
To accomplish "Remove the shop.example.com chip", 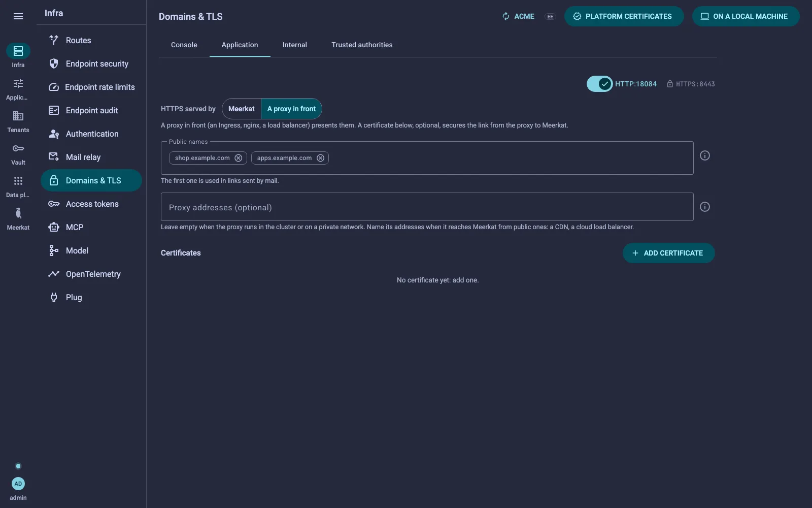I will (238, 158).
